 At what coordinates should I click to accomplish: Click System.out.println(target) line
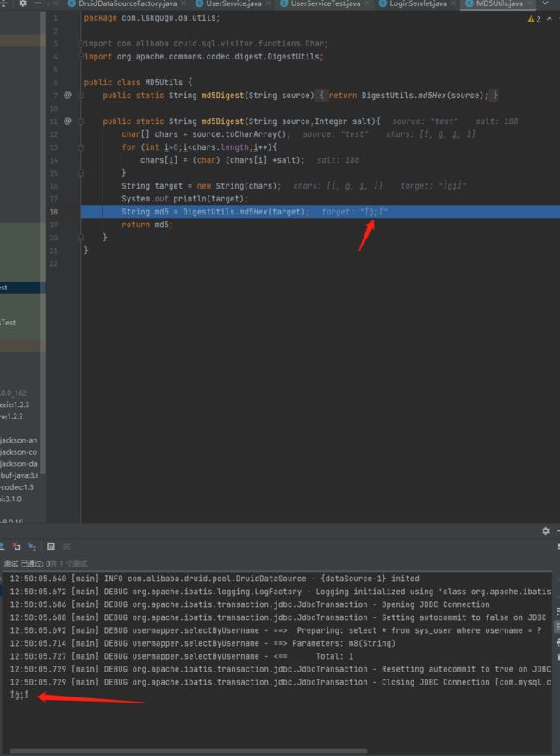(184, 199)
